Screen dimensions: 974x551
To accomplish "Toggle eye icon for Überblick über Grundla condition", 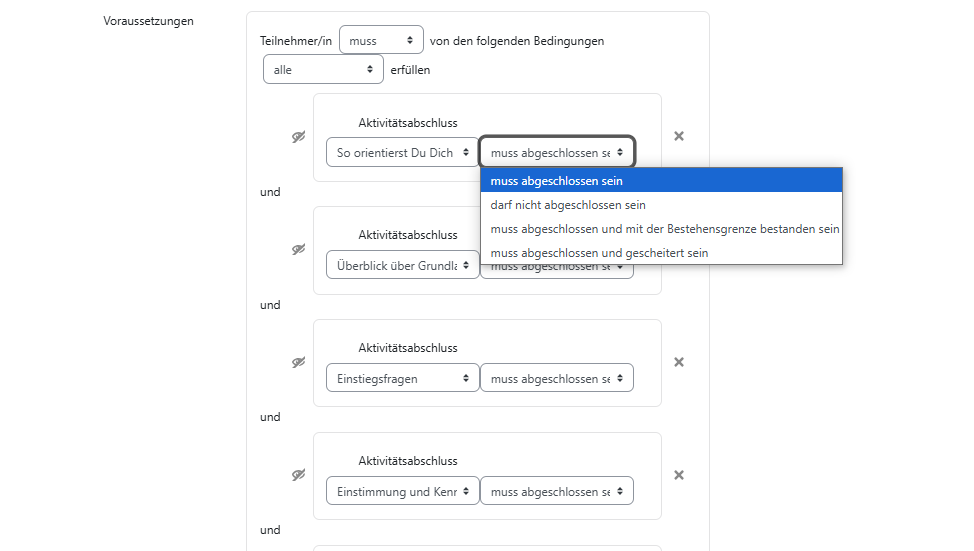I will click(299, 250).
